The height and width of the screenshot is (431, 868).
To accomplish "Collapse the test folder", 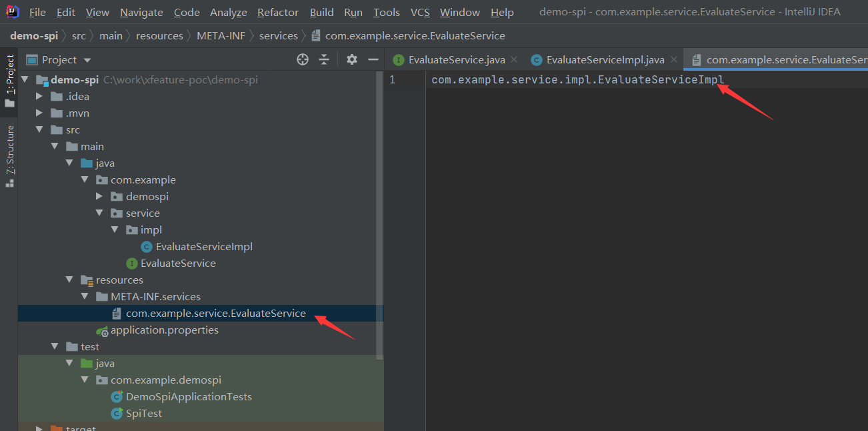I will click(55, 347).
